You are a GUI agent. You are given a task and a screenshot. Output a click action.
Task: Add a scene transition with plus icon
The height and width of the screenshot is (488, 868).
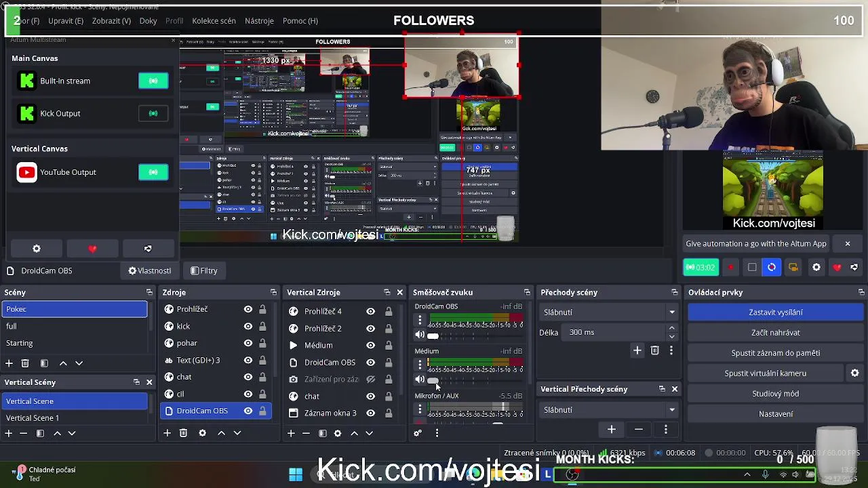tap(637, 350)
